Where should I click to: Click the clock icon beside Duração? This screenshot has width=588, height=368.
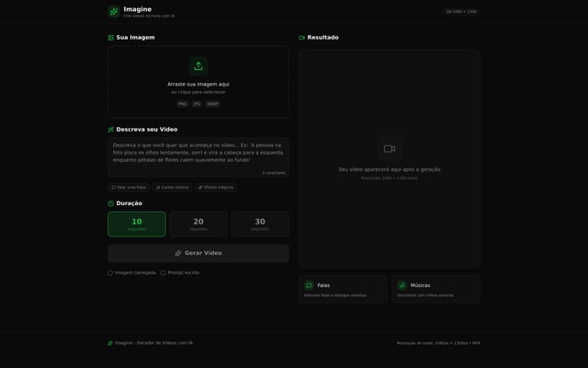click(110, 203)
